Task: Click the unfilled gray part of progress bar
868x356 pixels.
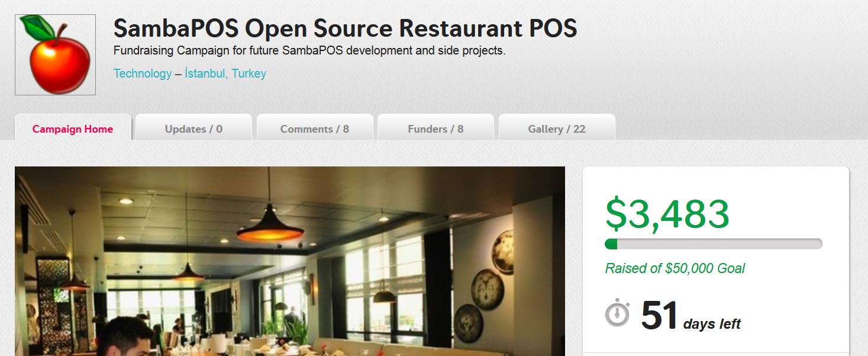Action: (720, 244)
